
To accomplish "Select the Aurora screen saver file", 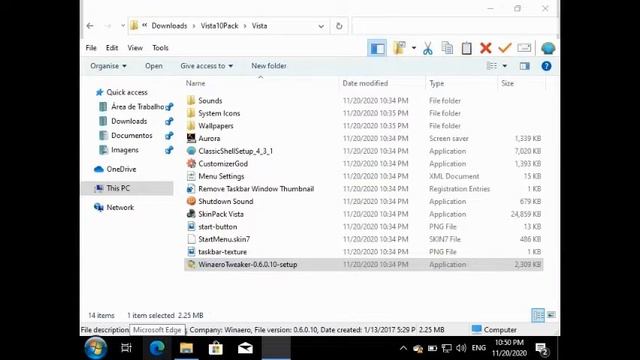I will point(209,138).
